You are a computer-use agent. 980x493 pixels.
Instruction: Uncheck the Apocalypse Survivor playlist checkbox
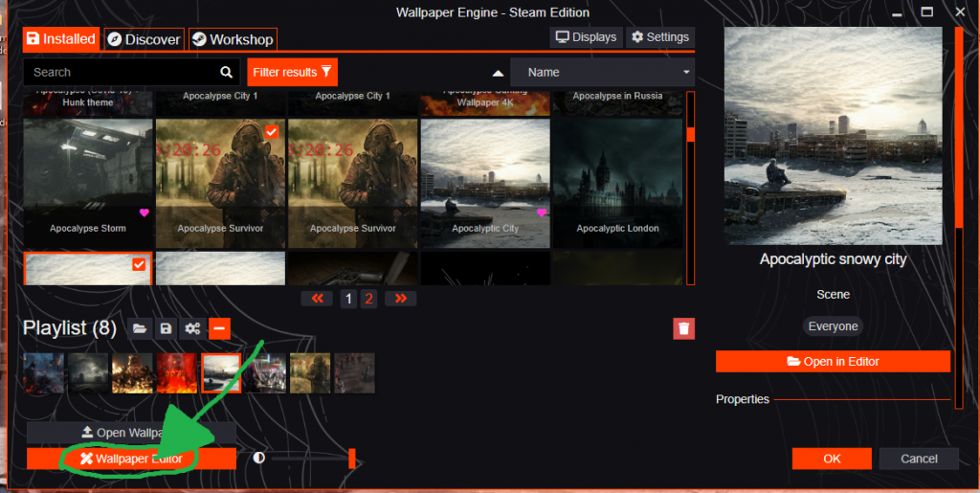pyautogui.click(x=271, y=132)
